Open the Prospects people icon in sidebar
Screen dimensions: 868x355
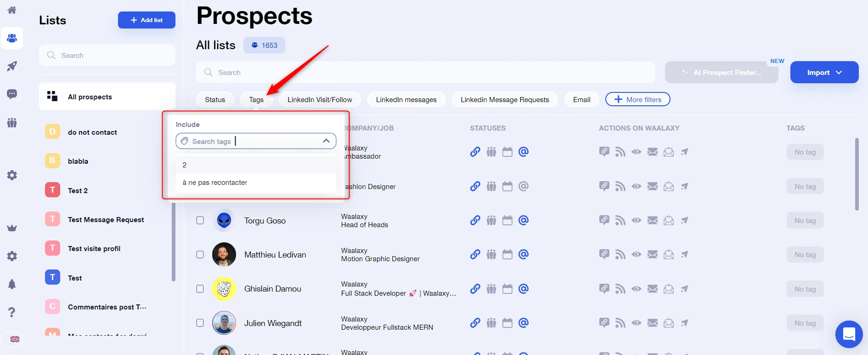pyautogui.click(x=12, y=38)
